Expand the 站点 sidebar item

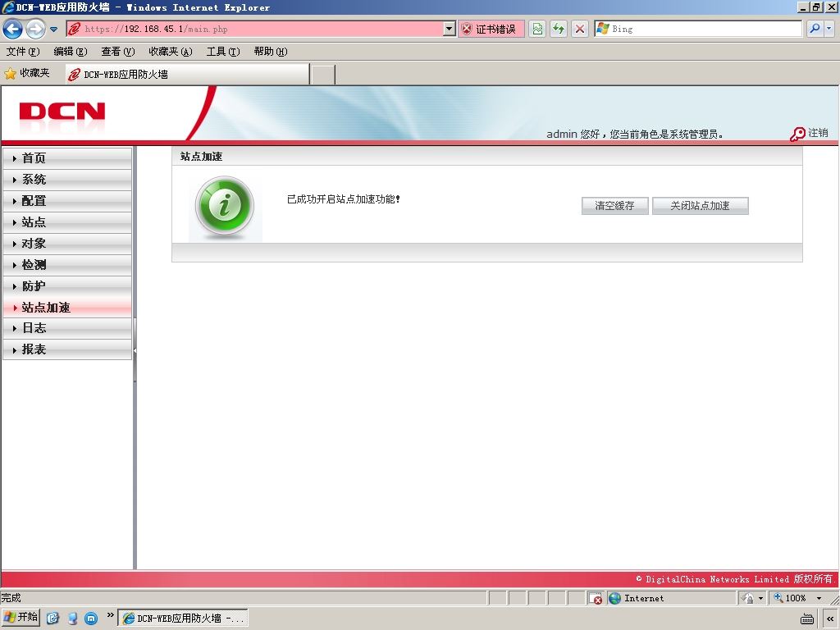click(67, 222)
